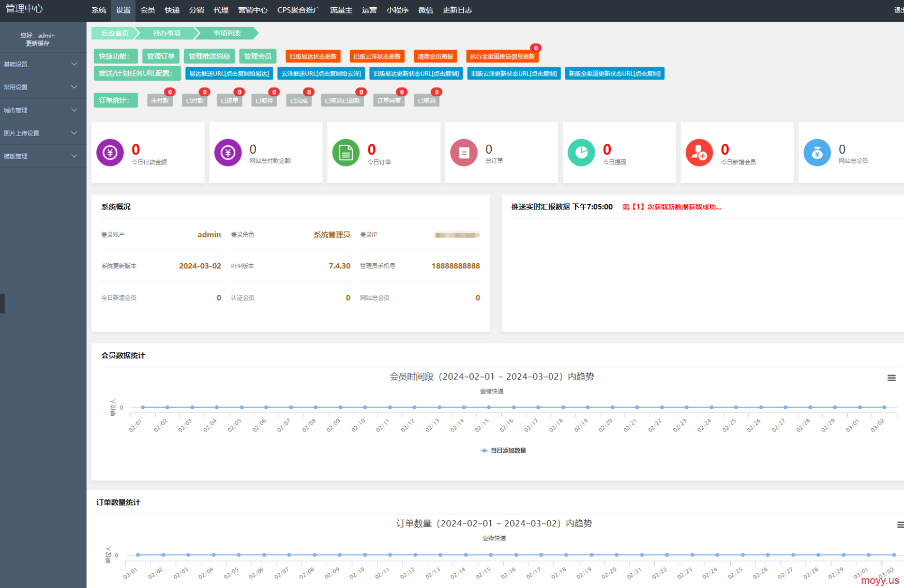The height and width of the screenshot is (588, 904).
Task: Click the 更新缓存 link under admin
Action: [38, 43]
